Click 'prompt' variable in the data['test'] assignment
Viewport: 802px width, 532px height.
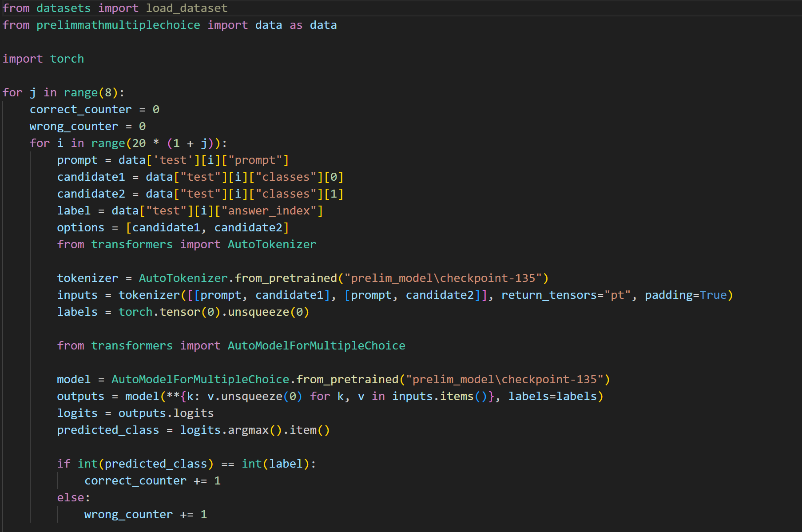pyautogui.click(x=77, y=160)
